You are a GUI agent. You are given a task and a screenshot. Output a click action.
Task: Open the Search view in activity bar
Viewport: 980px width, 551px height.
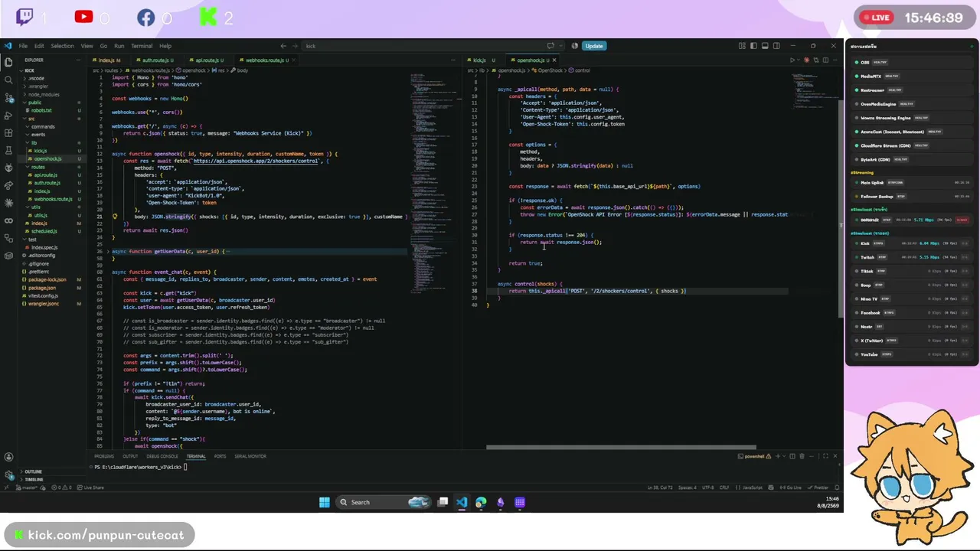[8, 80]
